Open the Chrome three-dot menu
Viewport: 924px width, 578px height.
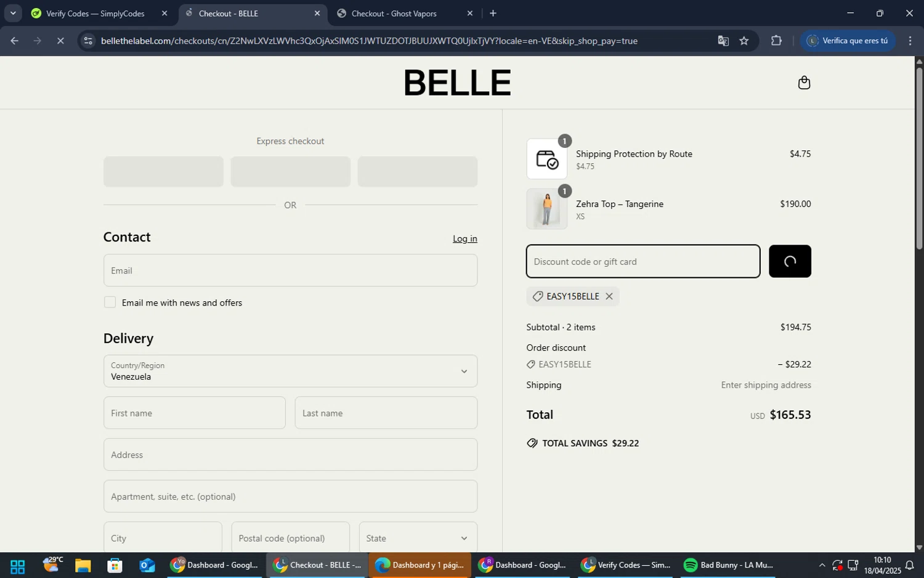click(x=910, y=41)
